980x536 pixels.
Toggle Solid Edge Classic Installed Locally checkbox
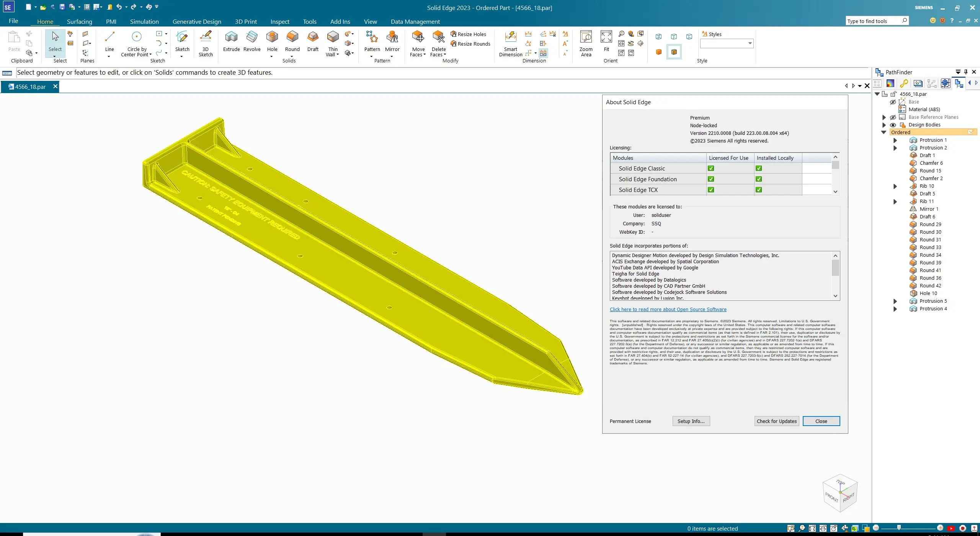(759, 168)
